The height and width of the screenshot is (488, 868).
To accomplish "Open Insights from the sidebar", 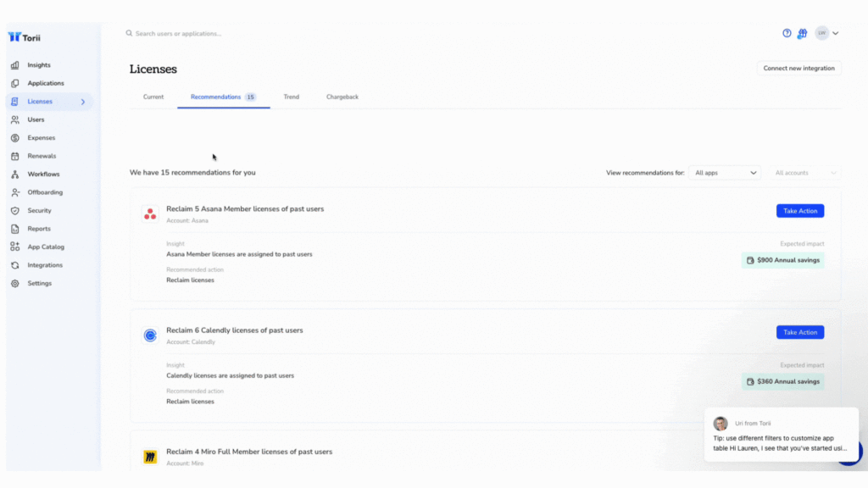I will [39, 65].
